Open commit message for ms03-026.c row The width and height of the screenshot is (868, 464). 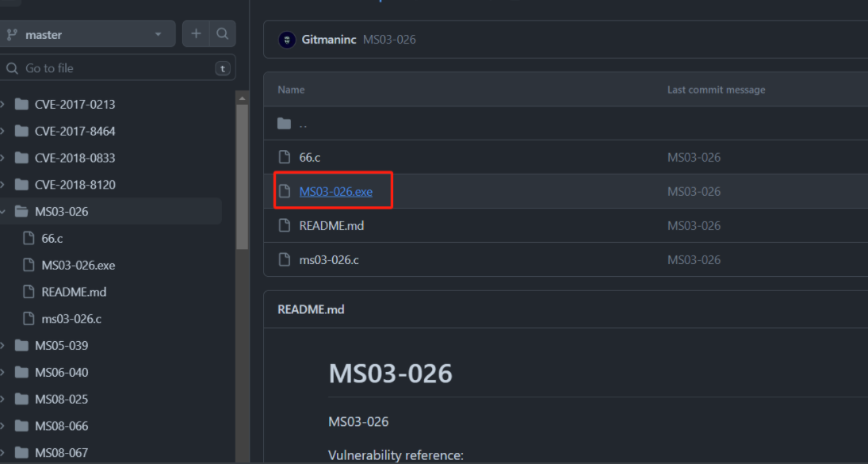point(694,259)
